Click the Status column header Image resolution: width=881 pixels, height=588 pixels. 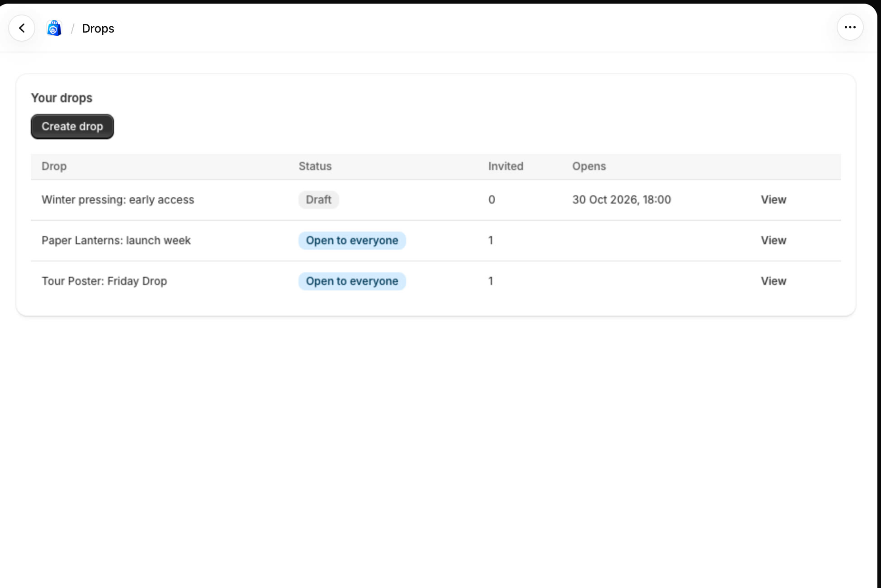pos(315,166)
